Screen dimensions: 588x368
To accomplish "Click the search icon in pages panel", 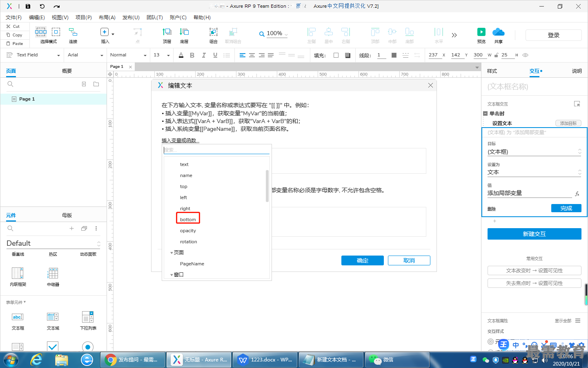I will (x=11, y=84).
